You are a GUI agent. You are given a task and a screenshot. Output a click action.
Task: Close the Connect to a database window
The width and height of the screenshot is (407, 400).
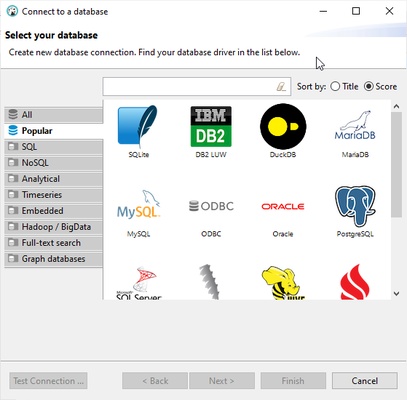coord(389,11)
